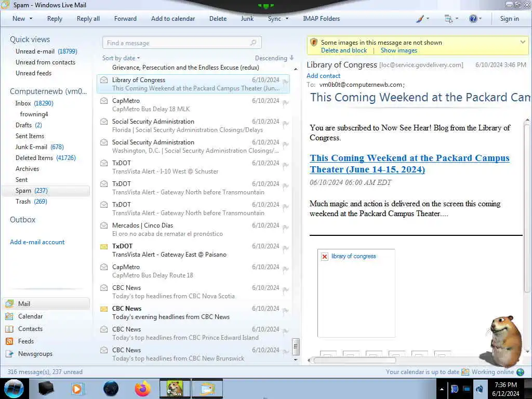The image size is (532, 399).
Task: Open the media player taskbar icon
Action: tap(77, 389)
